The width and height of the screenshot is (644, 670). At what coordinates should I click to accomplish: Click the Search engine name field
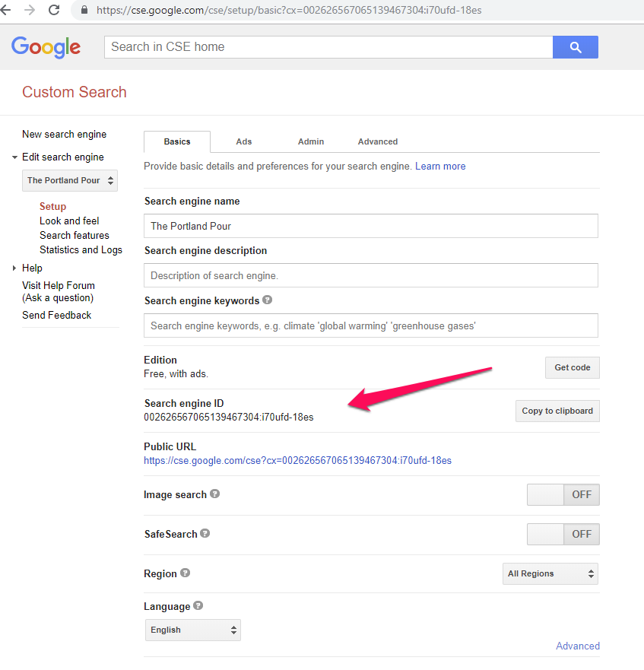(x=371, y=226)
